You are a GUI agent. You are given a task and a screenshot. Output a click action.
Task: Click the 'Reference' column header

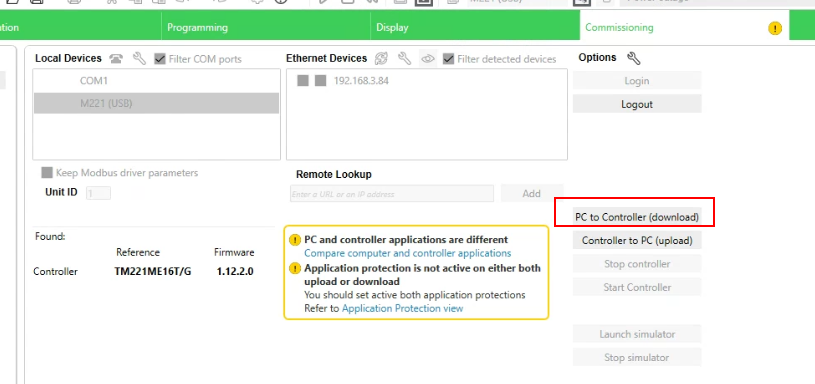pyautogui.click(x=138, y=253)
